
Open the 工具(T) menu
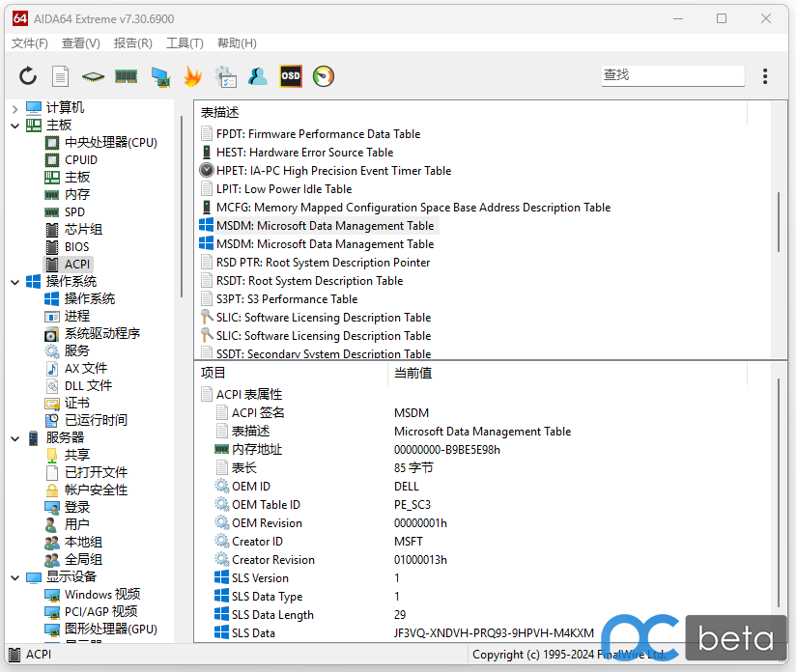pyautogui.click(x=185, y=43)
